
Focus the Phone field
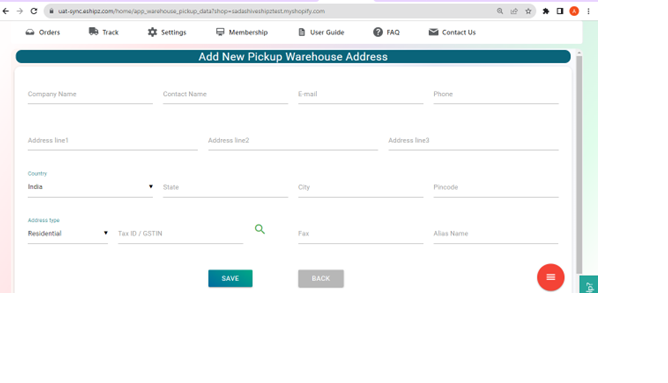click(x=496, y=95)
